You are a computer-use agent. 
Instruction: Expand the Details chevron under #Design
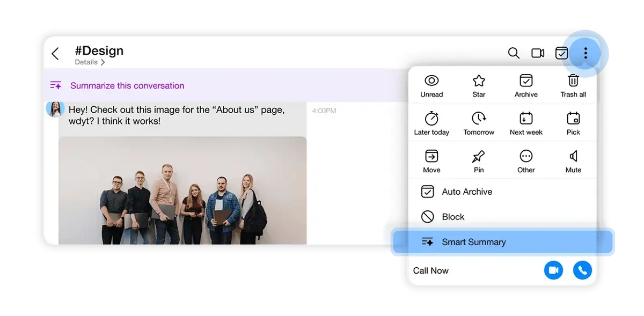coord(103,62)
